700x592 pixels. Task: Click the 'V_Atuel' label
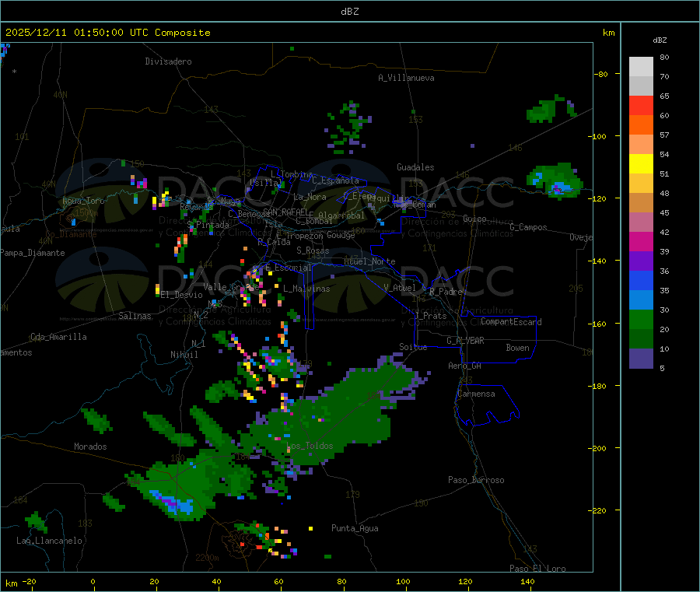click(400, 288)
